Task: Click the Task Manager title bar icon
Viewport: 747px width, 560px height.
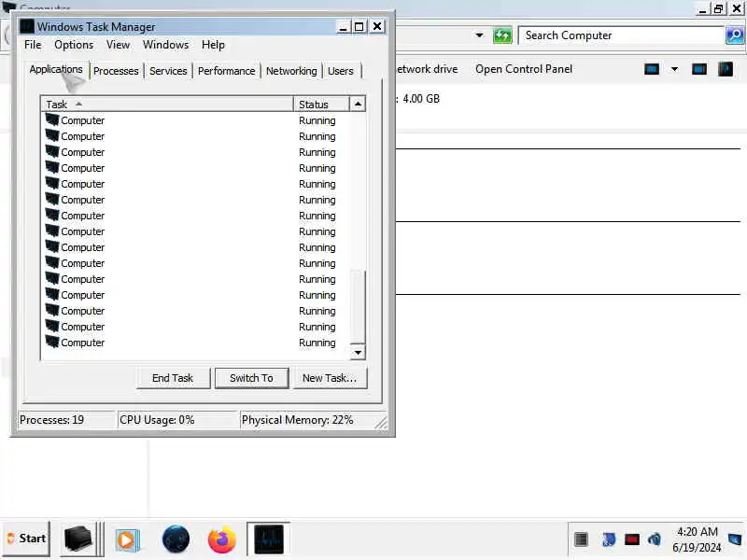Action: pos(27,27)
